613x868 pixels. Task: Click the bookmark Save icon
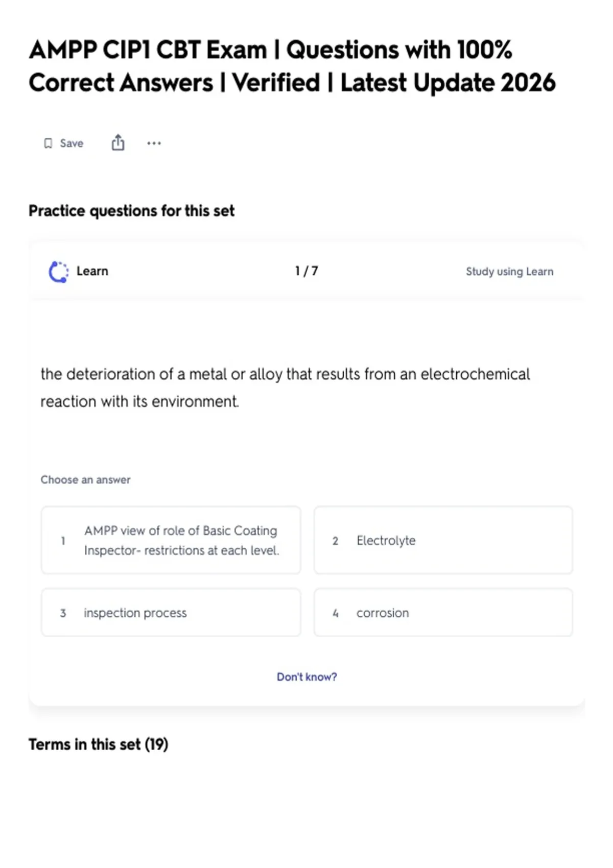48,143
